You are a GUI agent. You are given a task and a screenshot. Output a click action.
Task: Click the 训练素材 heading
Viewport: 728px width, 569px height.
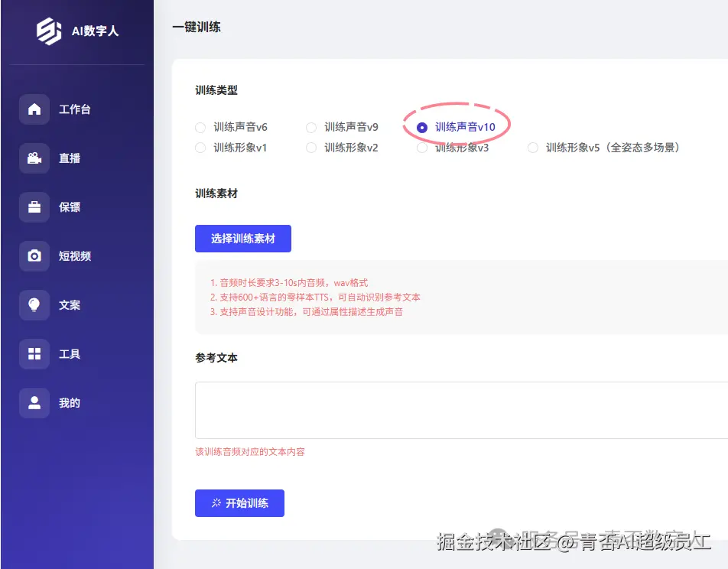click(216, 193)
